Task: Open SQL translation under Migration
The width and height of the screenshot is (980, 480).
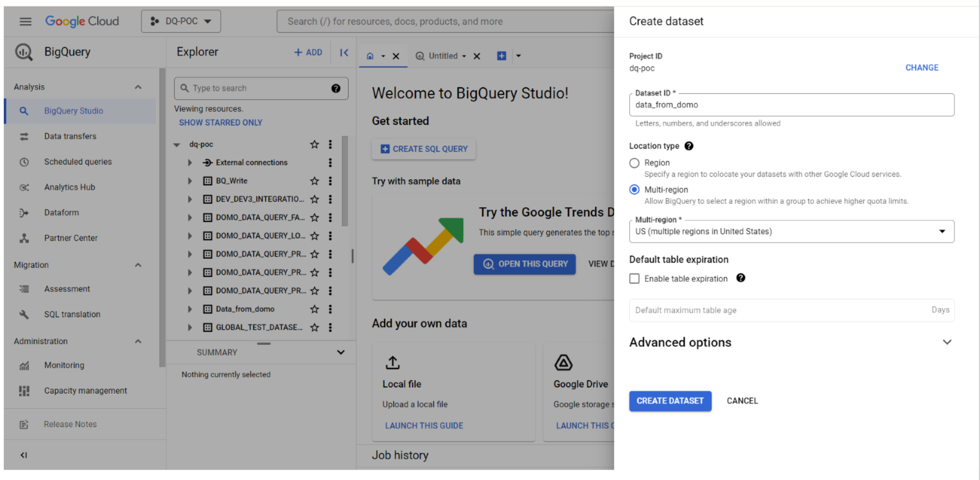Action: (72, 314)
